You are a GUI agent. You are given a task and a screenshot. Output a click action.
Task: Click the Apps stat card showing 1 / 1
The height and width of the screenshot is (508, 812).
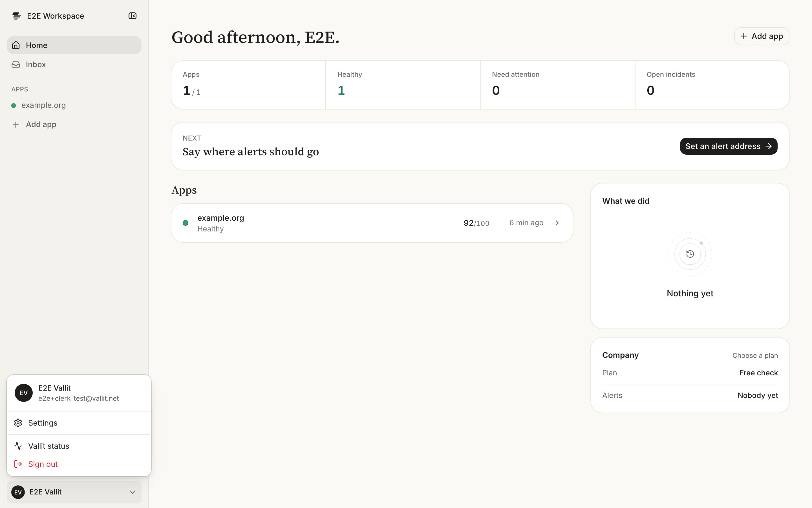click(248, 85)
